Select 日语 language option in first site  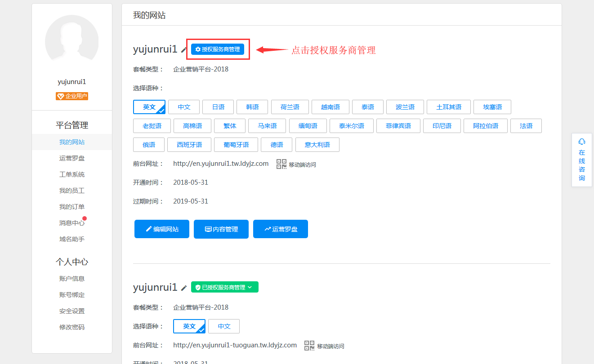218,107
